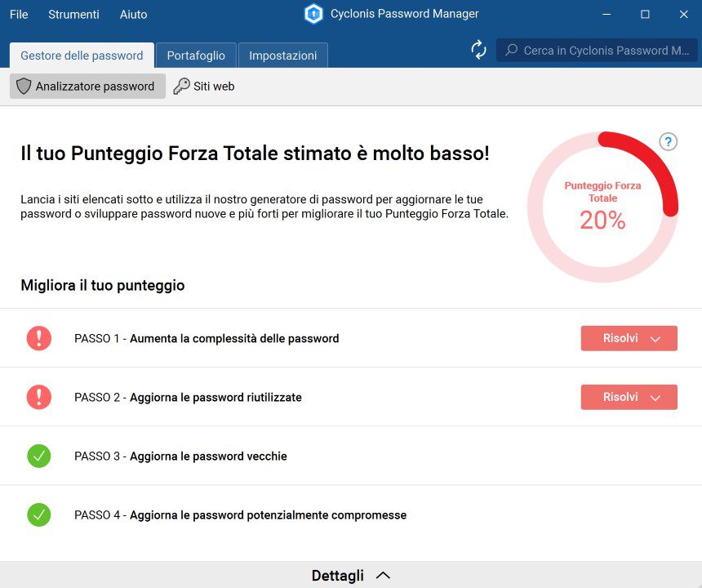
Task: Select the Analizzatore password shield button
Action: (88, 86)
